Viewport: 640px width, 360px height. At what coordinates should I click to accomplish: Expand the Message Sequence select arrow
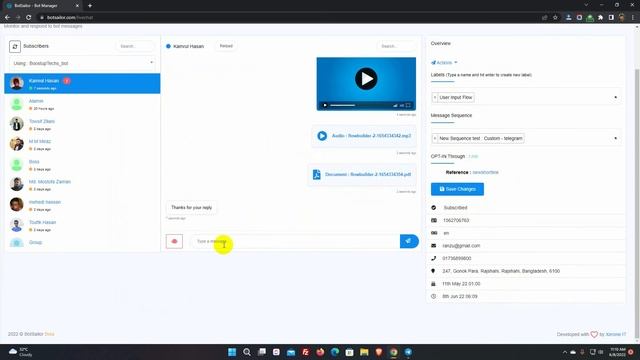[616, 138]
